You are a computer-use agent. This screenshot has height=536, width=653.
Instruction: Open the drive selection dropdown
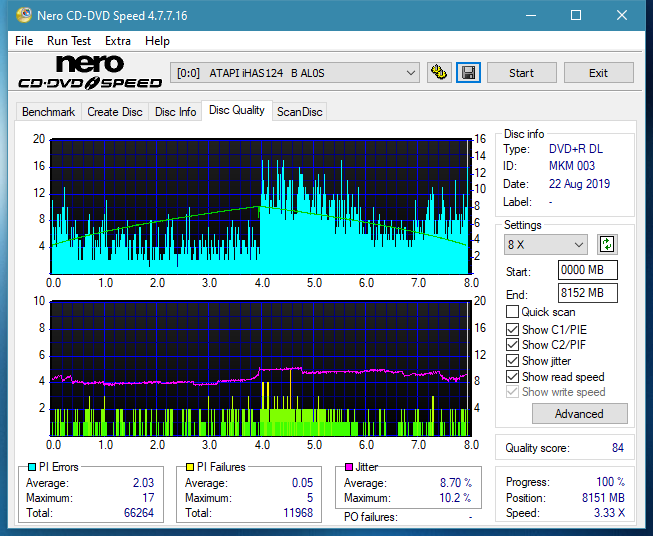coord(295,73)
